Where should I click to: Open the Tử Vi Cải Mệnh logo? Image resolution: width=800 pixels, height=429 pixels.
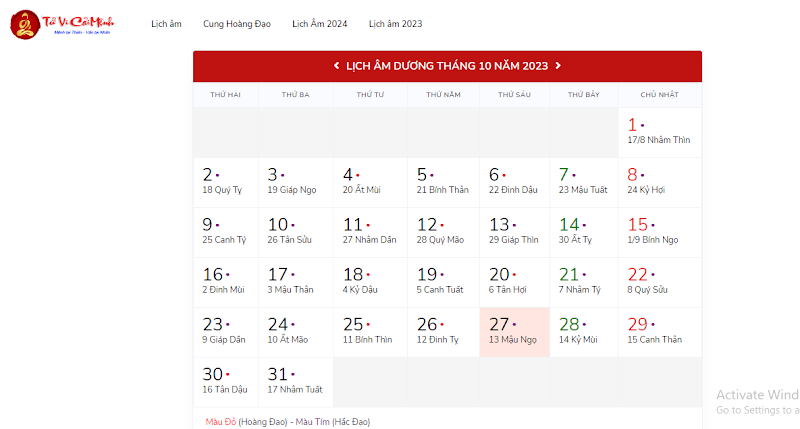[62, 24]
